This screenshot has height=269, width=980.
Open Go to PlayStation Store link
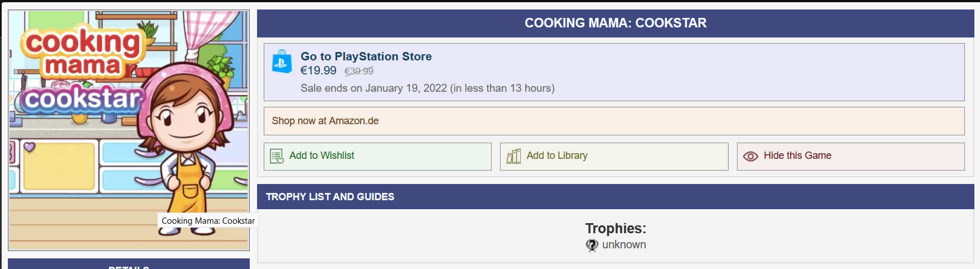366,56
